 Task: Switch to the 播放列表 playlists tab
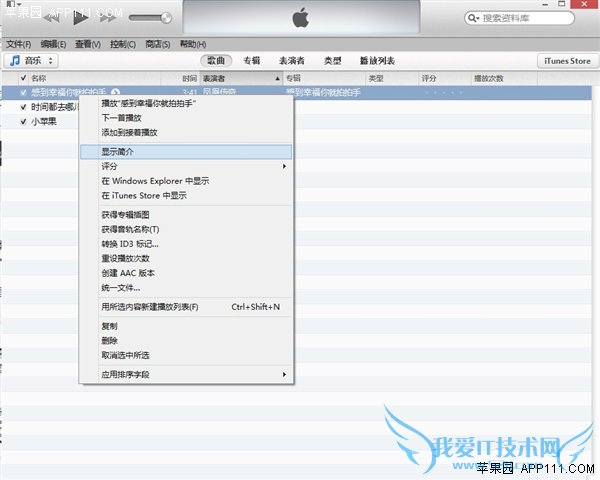click(377, 60)
